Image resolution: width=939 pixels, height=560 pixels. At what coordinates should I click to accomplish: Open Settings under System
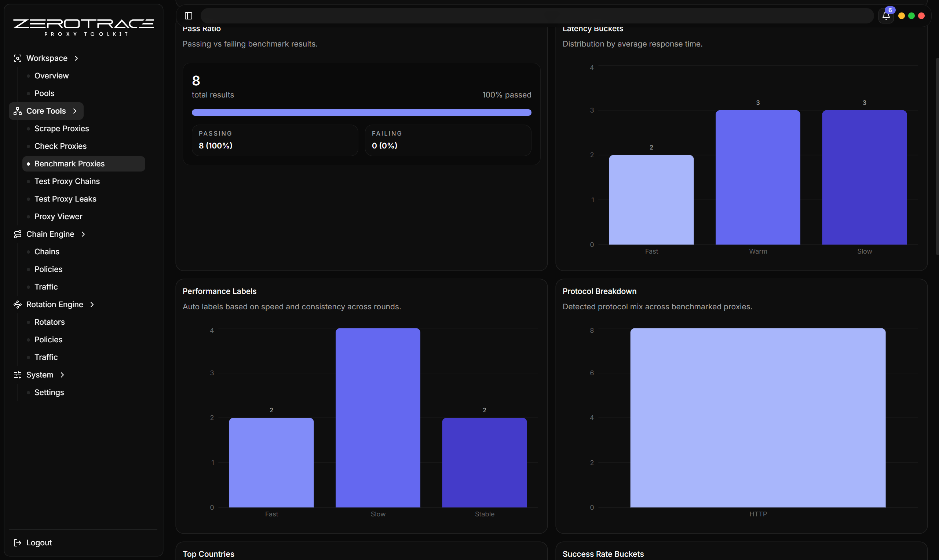point(49,392)
